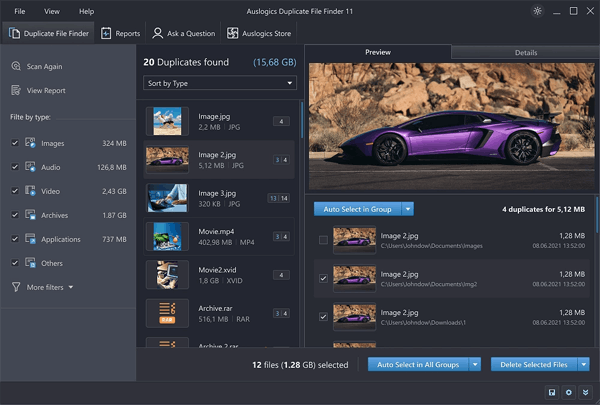Uncheck the Others filter checkbox
Screen dimensions: 600x405
coord(15,263)
